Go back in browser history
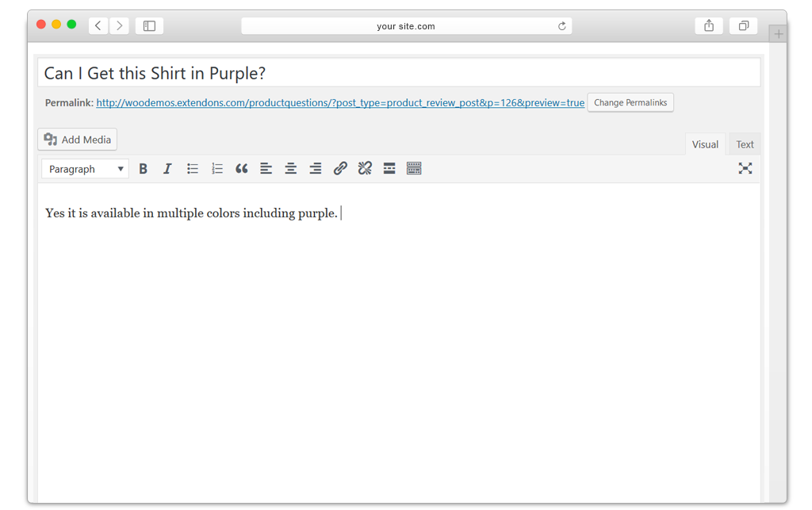The height and width of the screenshot is (510, 812). pyautogui.click(x=98, y=26)
